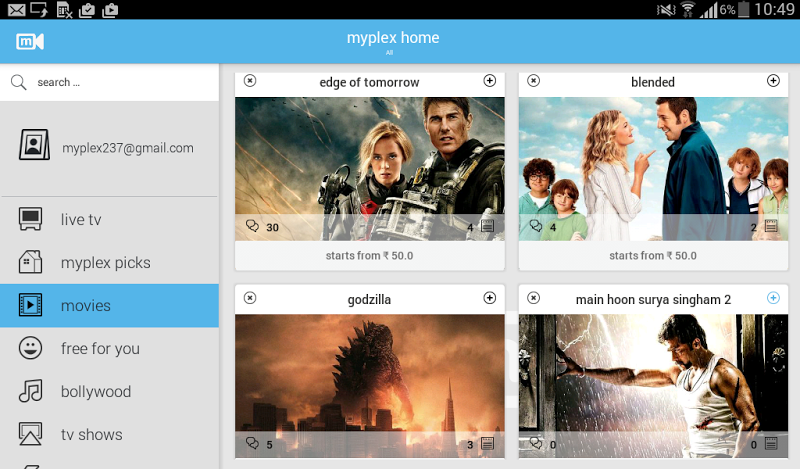Tap the myplex home header title
The width and height of the screenshot is (800, 469).
[x=393, y=38]
